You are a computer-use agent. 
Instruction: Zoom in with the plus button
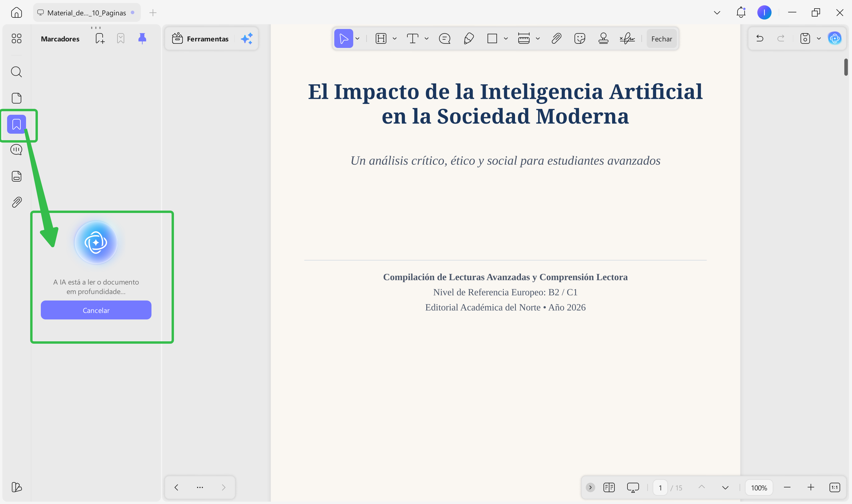pyautogui.click(x=811, y=487)
